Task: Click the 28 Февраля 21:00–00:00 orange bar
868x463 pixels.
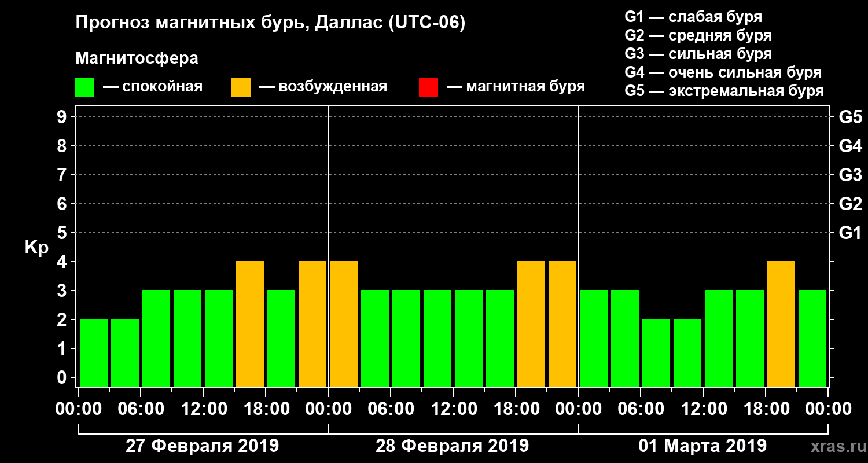Action: coord(562,324)
